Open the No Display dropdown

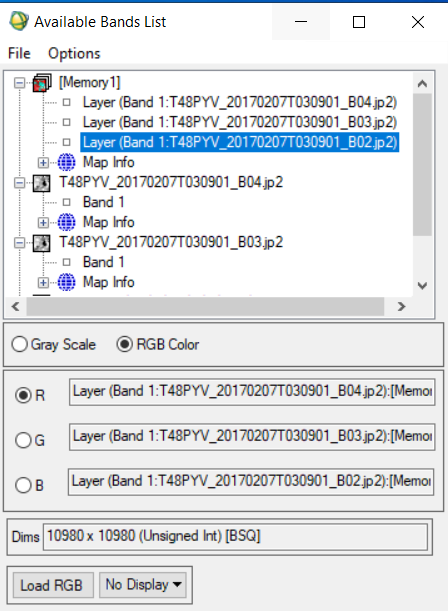[x=143, y=585]
